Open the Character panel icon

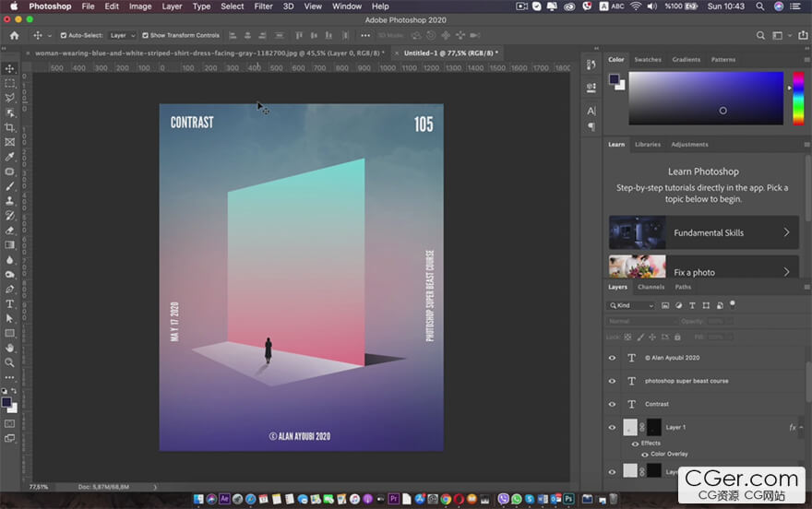[591, 111]
